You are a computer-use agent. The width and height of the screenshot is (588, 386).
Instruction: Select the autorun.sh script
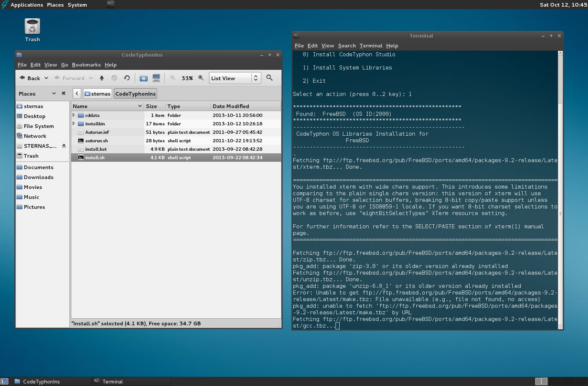[x=176, y=140]
